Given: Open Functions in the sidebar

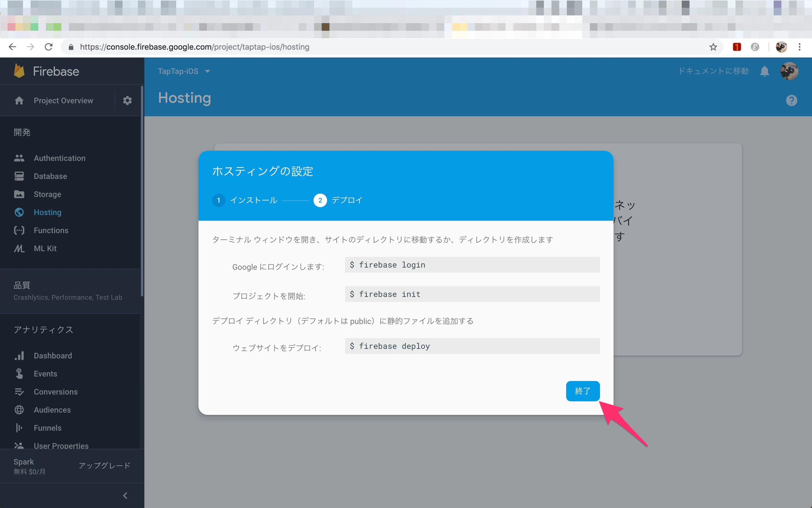Looking at the screenshot, I should [51, 230].
